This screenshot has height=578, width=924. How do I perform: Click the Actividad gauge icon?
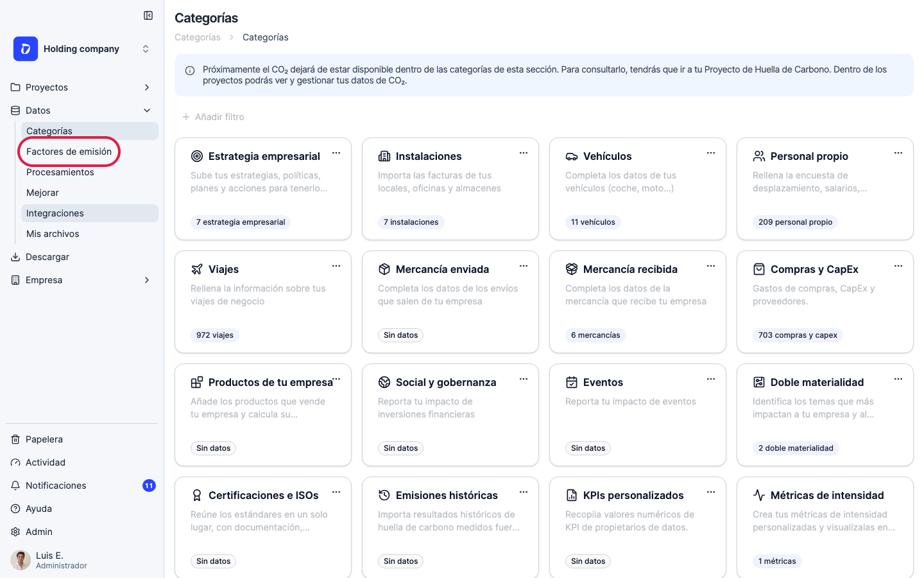[15, 462]
